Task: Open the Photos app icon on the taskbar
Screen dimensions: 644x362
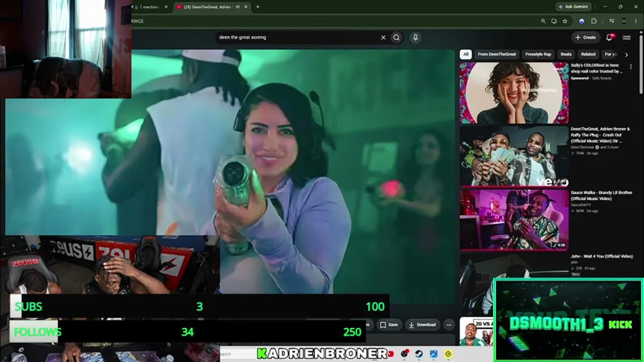Action: pyautogui.click(x=433, y=354)
